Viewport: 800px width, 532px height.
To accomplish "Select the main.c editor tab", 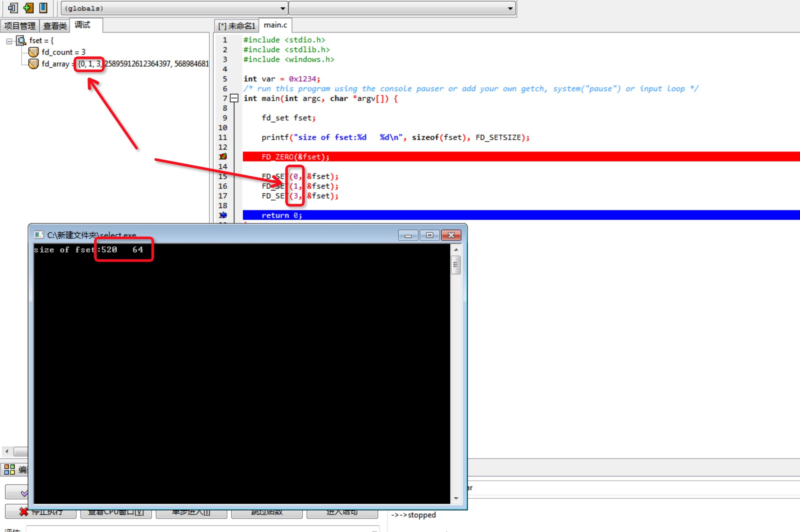I will (x=276, y=25).
